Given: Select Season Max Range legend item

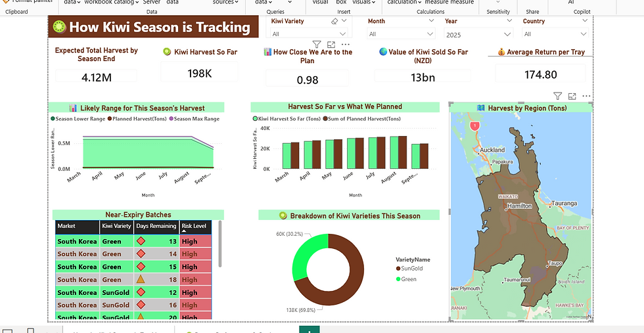Looking at the screenshot, I should [195, 119].
